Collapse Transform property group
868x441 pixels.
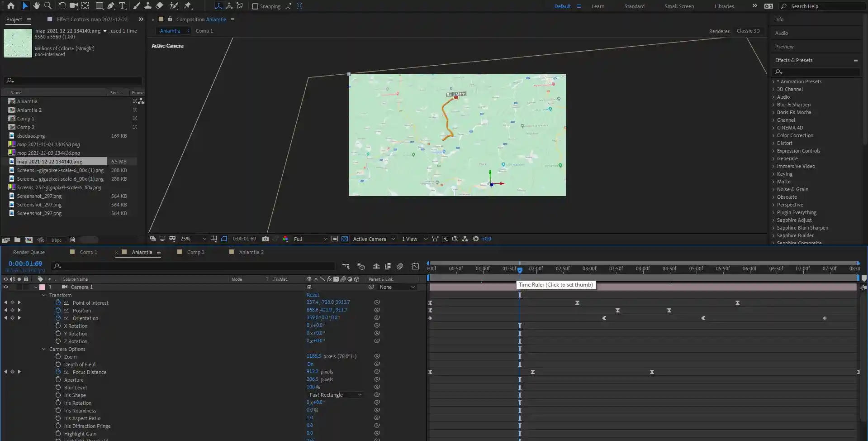pyautogui.click(x=44, y=295)
